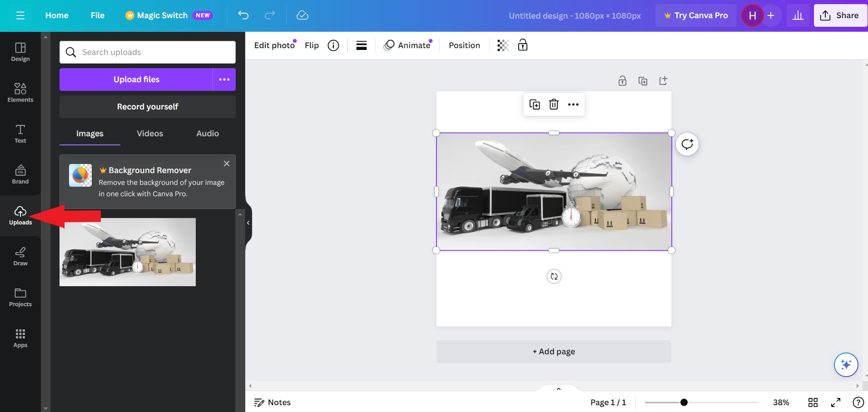Open more options on the floating image toolbar
This screenshot has height=412, width=868.
tap(573, 104)
